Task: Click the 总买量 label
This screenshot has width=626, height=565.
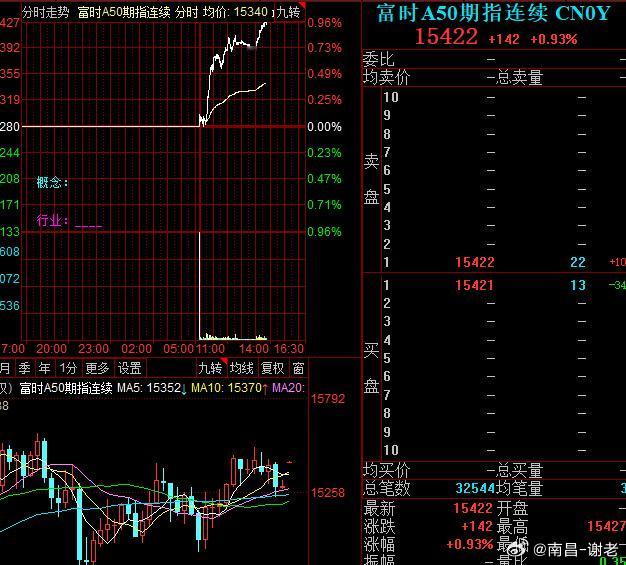Action: [519, 470]
